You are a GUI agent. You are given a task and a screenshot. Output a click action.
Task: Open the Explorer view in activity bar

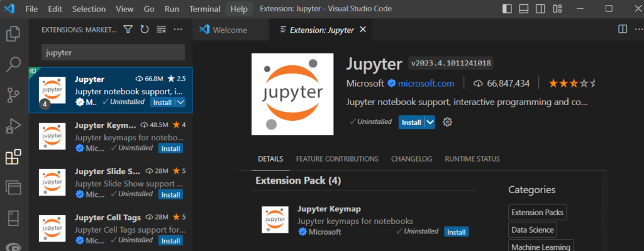(14, 34)
